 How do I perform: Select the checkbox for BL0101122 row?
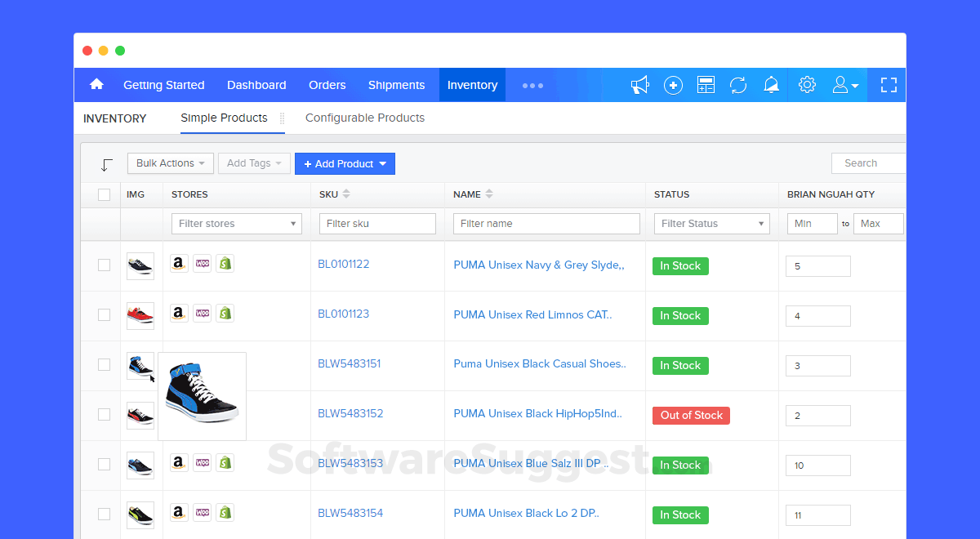point(104,265)
